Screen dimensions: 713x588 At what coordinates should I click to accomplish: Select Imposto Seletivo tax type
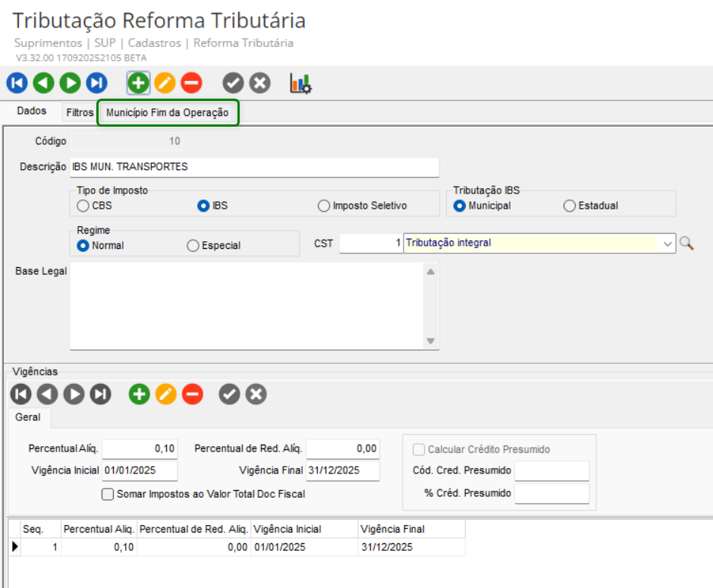click(x=324, y=206)
